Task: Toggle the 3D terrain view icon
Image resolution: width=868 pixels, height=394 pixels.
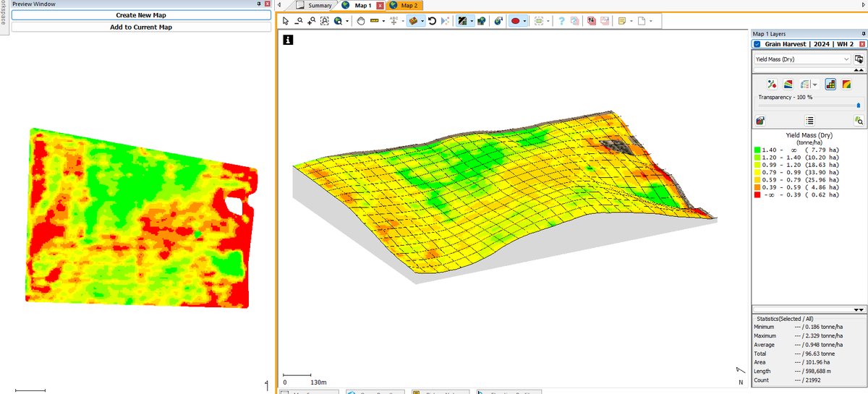Action: [x=413, y=21]
